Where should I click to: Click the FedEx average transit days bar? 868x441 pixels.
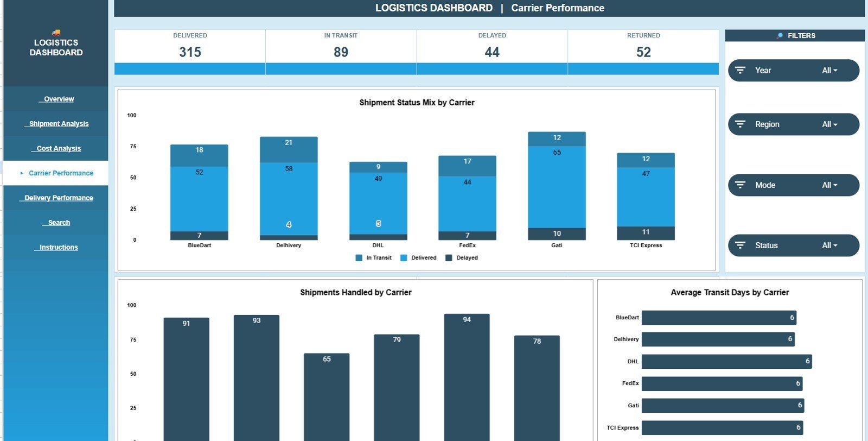click(722, 383)
